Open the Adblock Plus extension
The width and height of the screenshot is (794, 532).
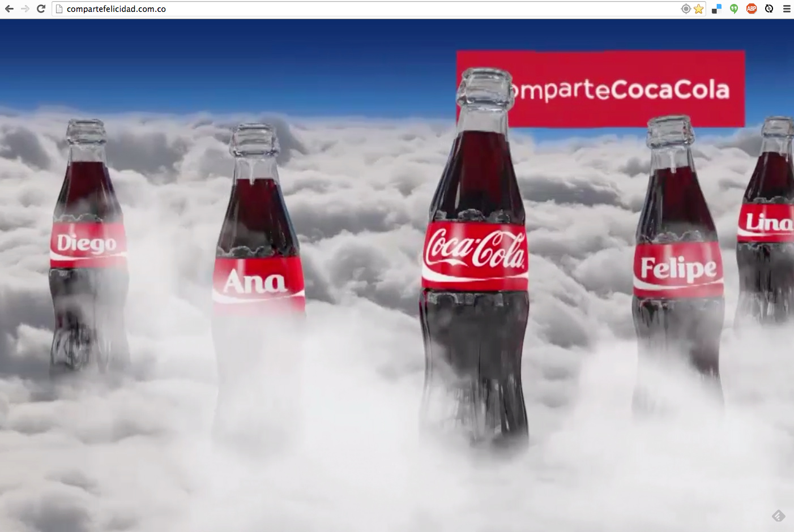[752, 8]
